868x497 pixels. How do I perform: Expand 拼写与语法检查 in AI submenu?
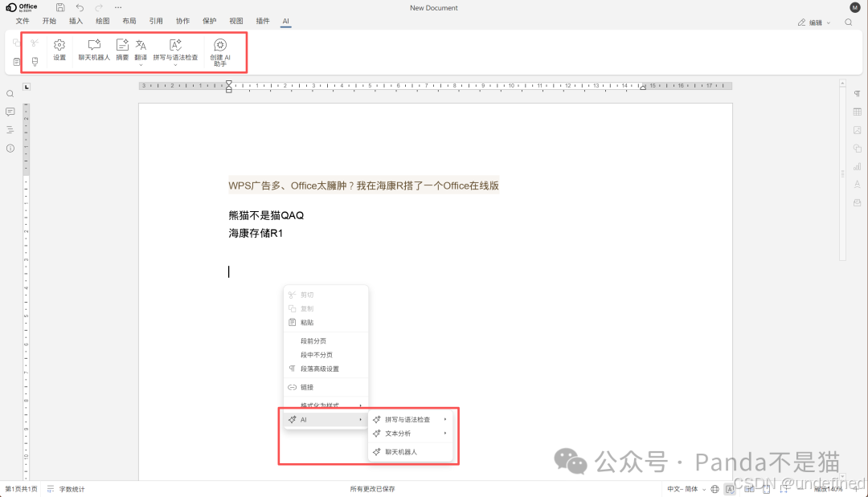click(411, 420)
